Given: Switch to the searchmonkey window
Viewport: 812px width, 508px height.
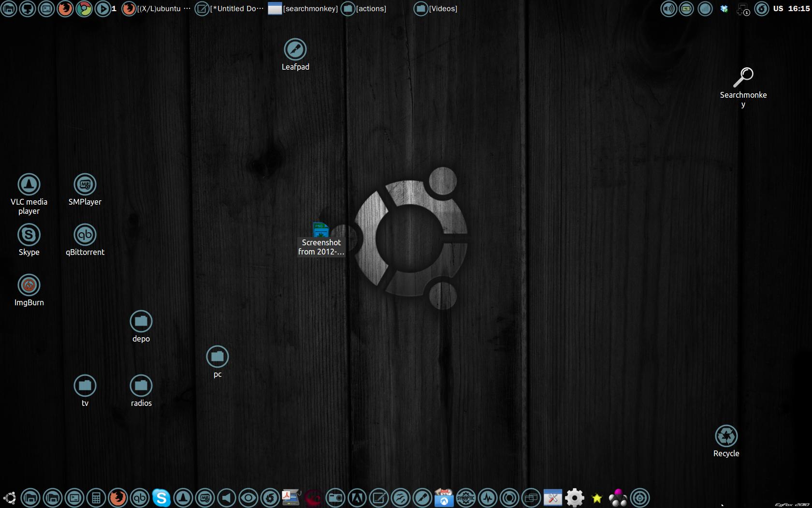Looking at the screenshot, I should [x=303, y=9].
